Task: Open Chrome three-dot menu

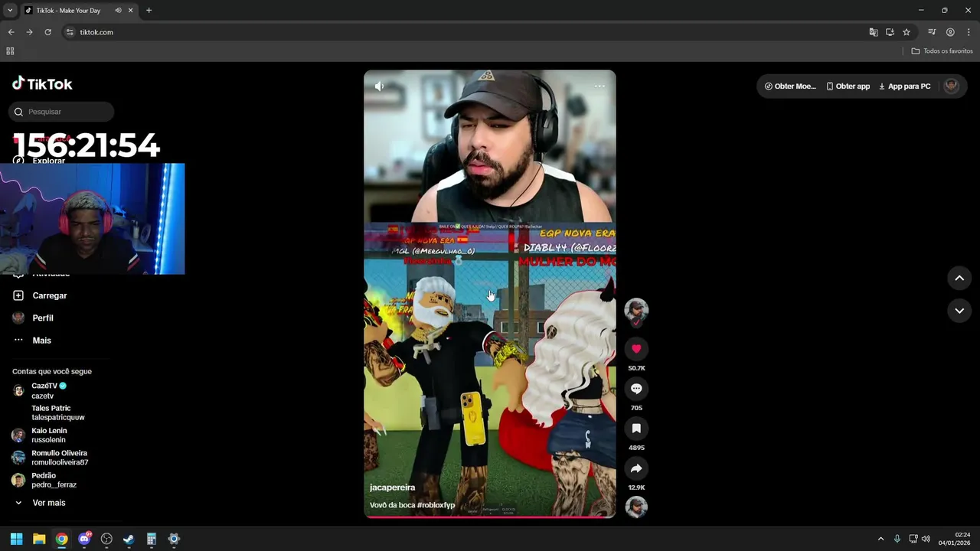Action: 969,32
